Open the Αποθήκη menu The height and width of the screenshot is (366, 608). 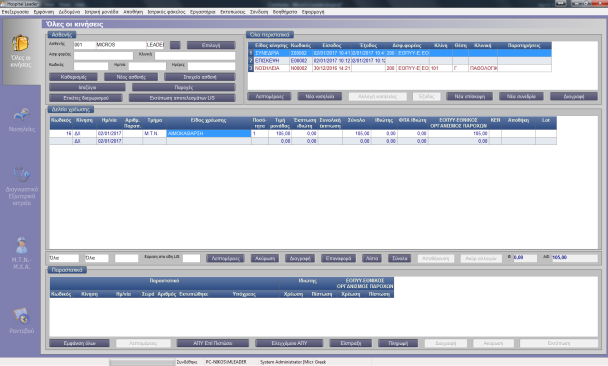click(x=133, y=12)
